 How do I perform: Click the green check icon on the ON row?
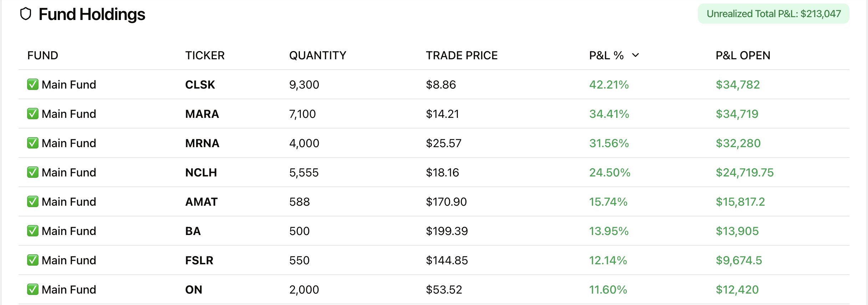click(33, 290)
